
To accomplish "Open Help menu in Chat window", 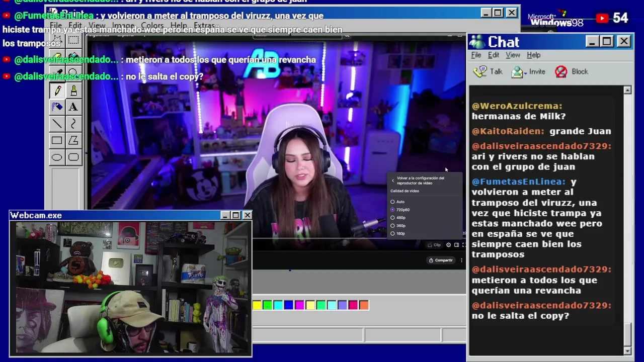I will point(533,55).
